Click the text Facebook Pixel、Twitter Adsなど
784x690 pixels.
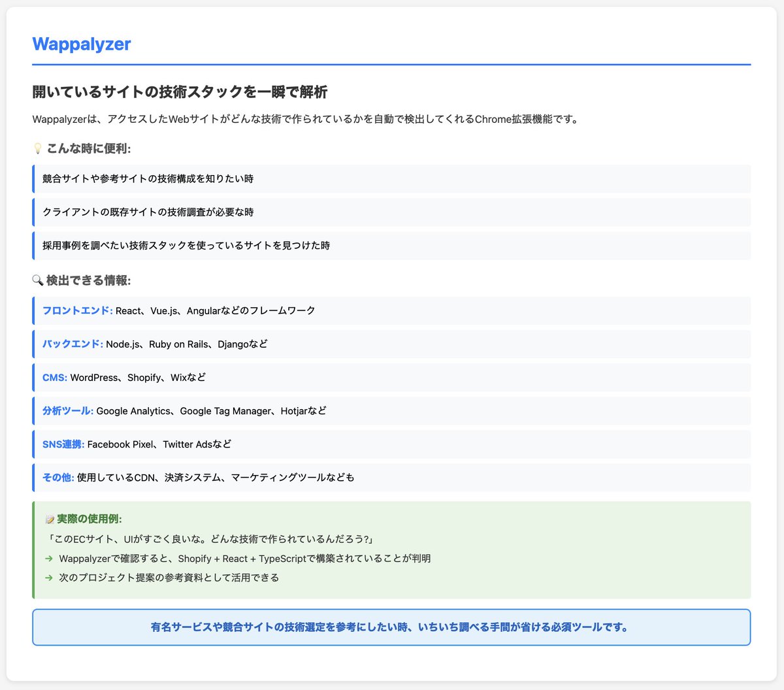click(x=159, y=444)
